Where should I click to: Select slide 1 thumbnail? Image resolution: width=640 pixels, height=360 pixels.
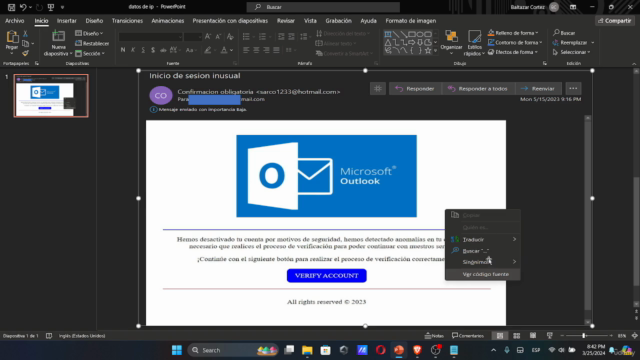51,96
